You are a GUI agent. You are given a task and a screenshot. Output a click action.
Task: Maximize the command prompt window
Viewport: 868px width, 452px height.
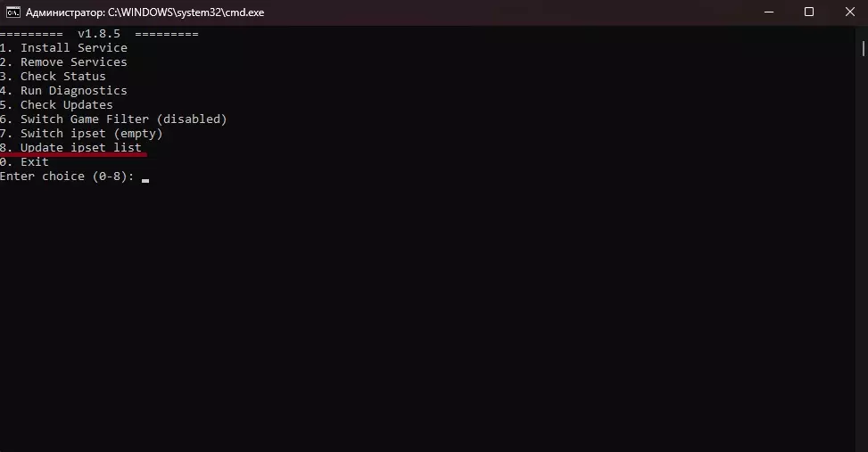809,12
